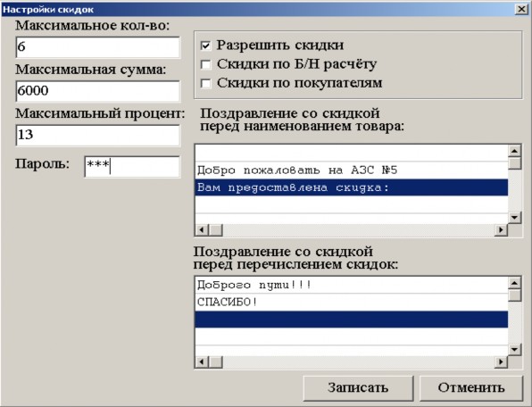Click up arrow of upper list's vertical scrollbar
Screen dimensions: 532x407
coord(515,151)
